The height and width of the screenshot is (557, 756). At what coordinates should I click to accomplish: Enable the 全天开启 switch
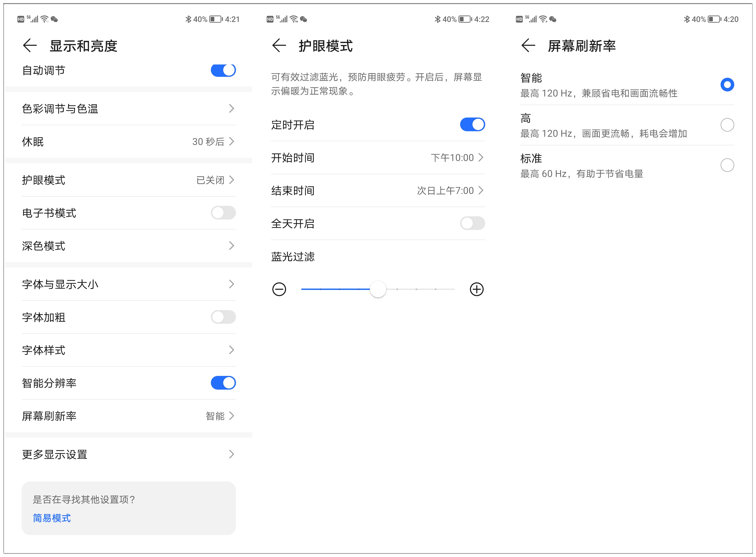pos(472,223)
